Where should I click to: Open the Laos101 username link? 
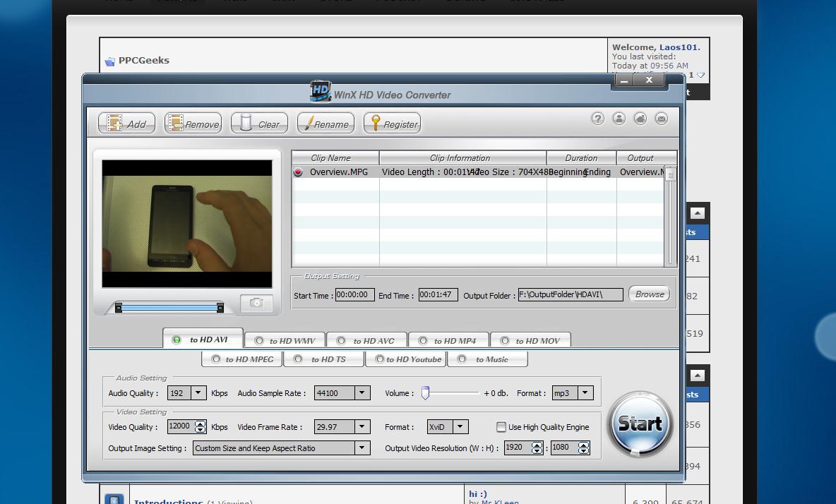point(679,47)
